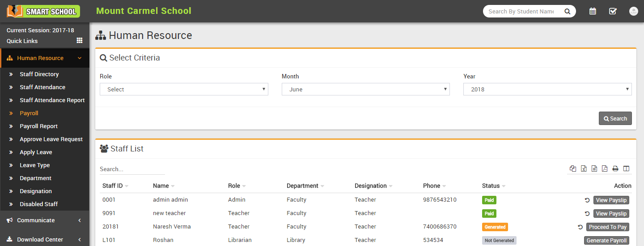
Task: Export staff list as PDF
Action: [605, 168]
